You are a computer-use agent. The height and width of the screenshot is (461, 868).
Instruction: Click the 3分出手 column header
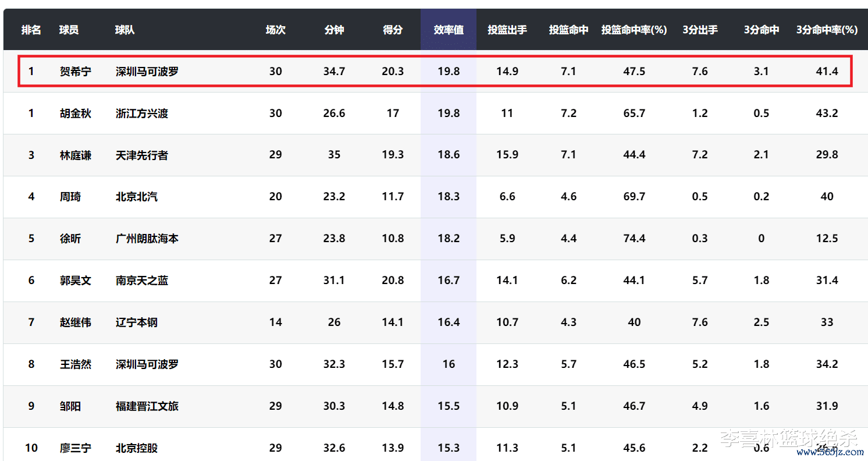700,30
